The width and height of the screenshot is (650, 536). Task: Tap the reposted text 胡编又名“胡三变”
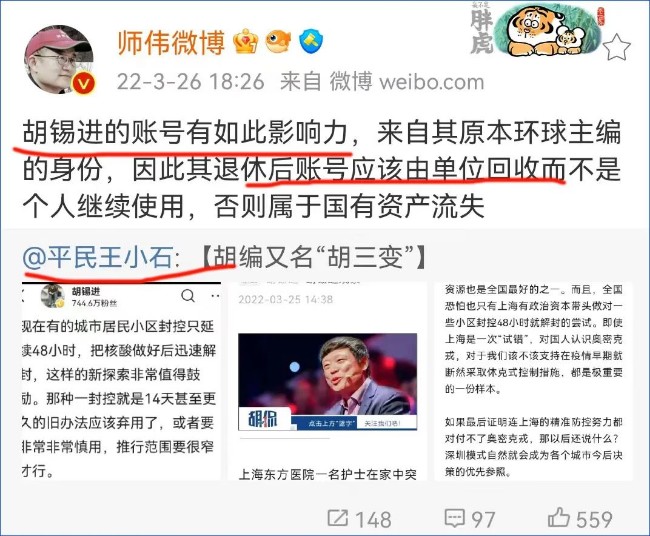tap(313, 258)
